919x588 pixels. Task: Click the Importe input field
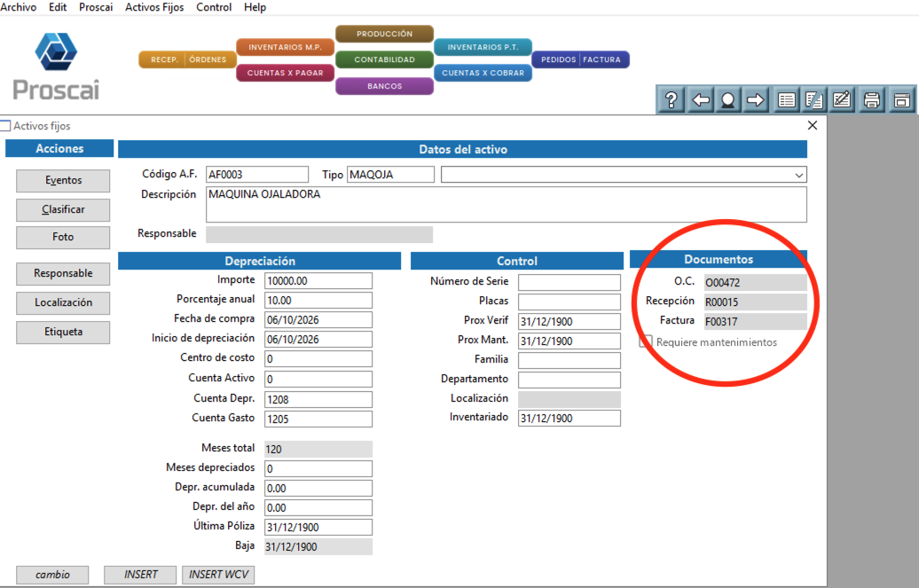pyautogui.click(x=318, y=281)
